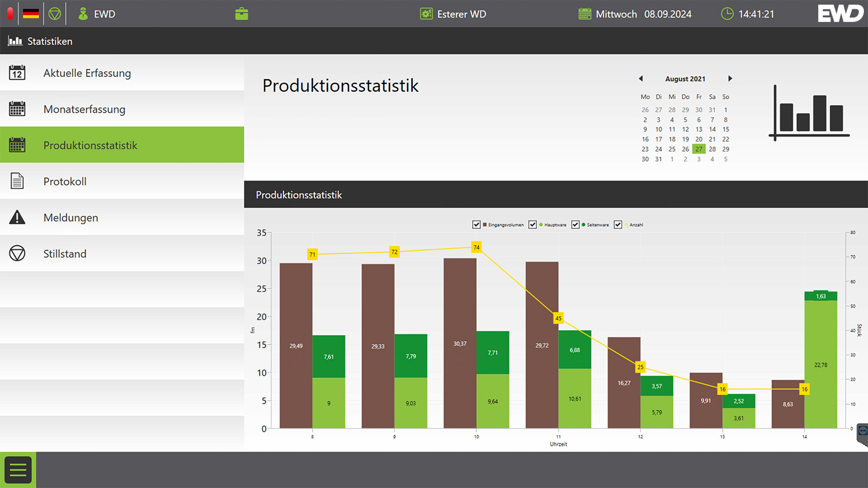The image size is (868, 488).
Task: Click the machine gear icon beside Esterer WD
Action: click(426, 14)
